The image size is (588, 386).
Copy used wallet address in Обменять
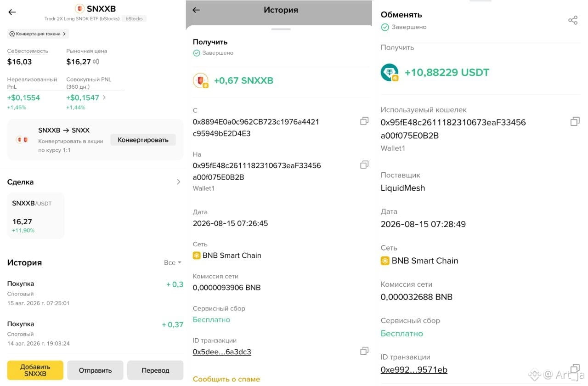tap(575, 121)
